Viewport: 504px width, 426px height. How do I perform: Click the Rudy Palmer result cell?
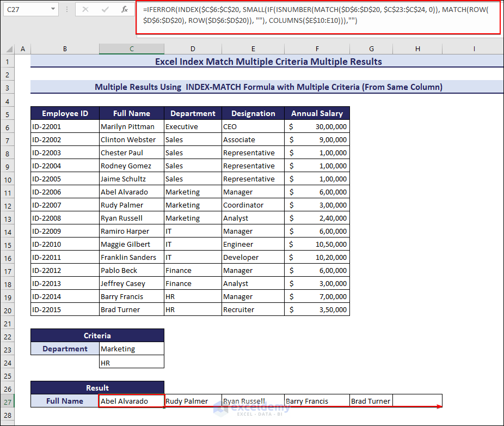[x=192, y=401]
